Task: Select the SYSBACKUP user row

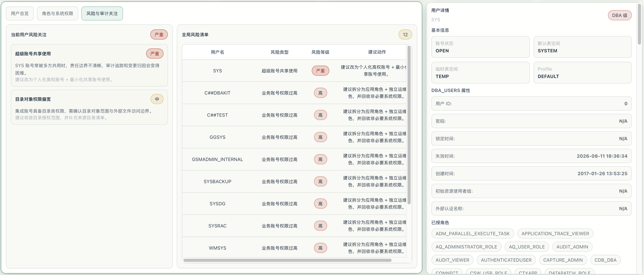Action: pos(294,181)
